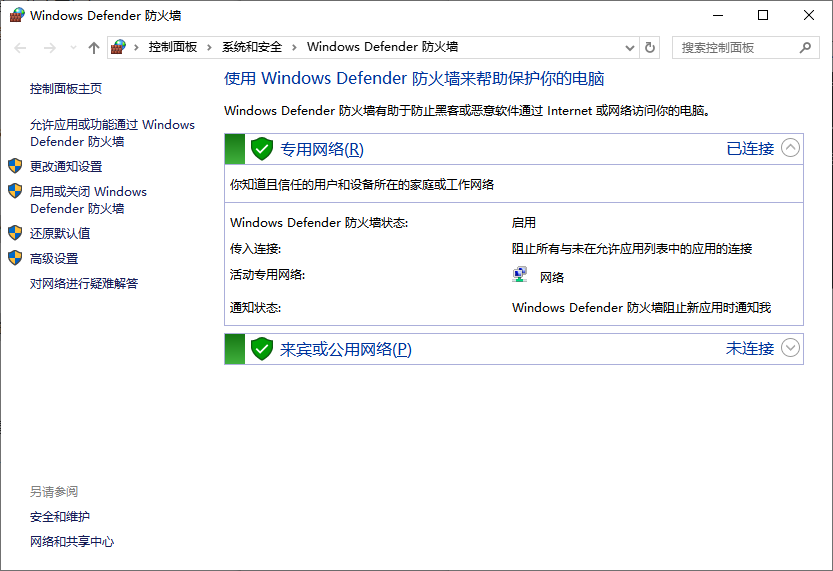Open 高级设置 link
Image resolution: width=833 pixels, height=571 pixels.
pos(54,259)
